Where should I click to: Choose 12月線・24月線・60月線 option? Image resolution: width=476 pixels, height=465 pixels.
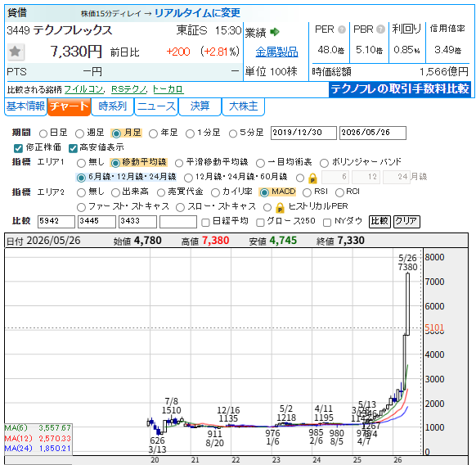(x=188, y=178)
